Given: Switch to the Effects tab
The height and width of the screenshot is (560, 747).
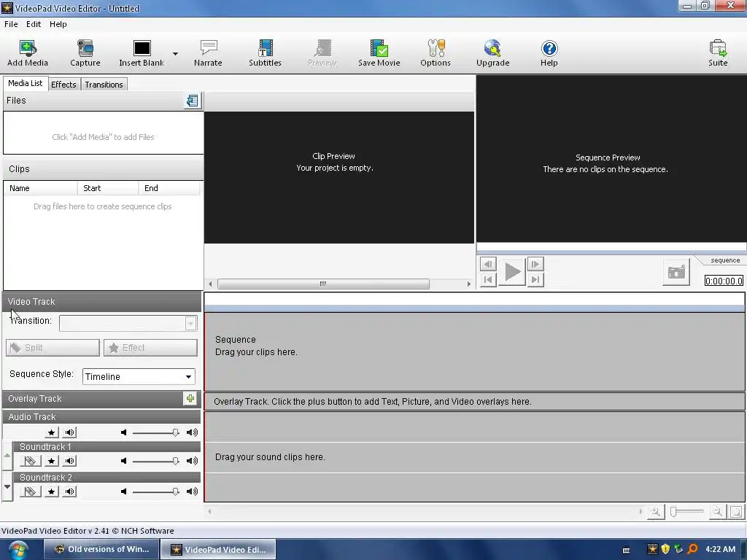Looking at the screenshot, I should (x=63, y=85).
